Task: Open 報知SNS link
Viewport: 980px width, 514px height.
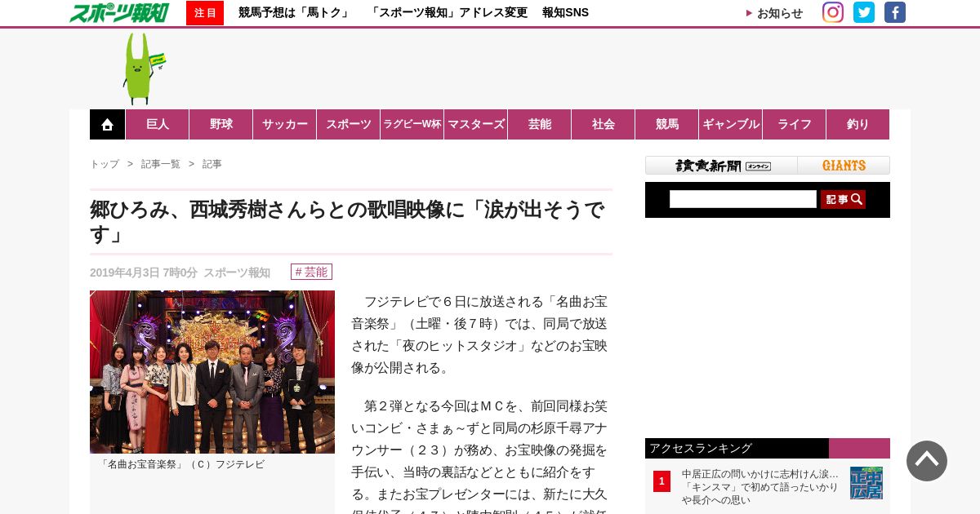Action: tap(565, 12)
